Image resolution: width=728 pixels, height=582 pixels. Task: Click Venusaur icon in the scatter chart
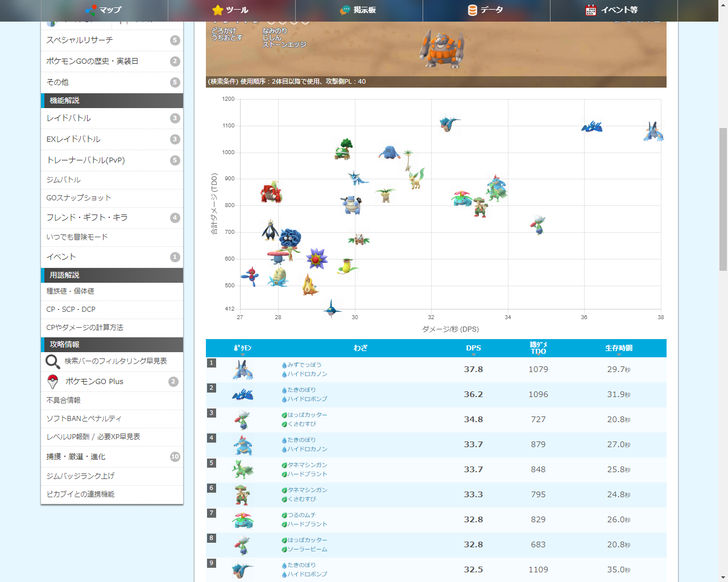pos(462,198)
